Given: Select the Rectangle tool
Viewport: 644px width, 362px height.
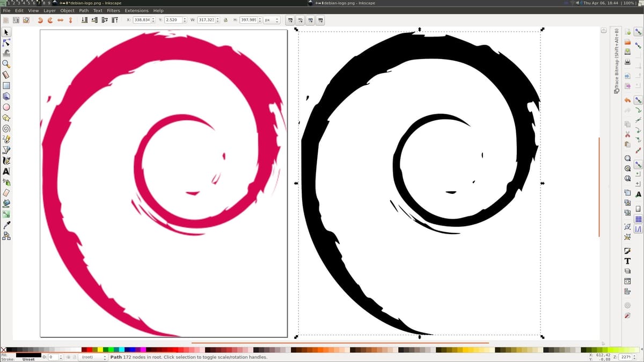Looking at the screenshot, I should pos(6,85).
